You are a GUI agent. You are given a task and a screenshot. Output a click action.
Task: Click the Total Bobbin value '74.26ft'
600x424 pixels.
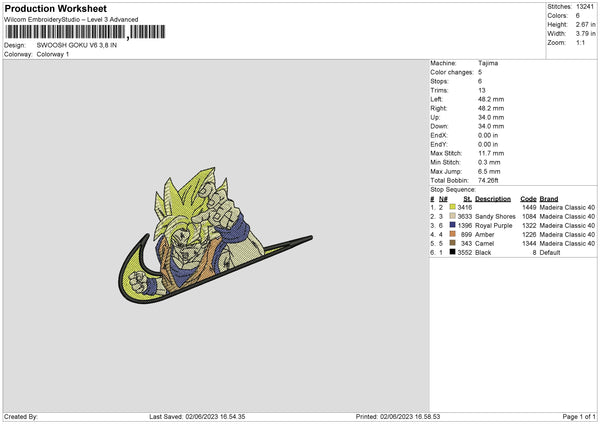point(488,180)
